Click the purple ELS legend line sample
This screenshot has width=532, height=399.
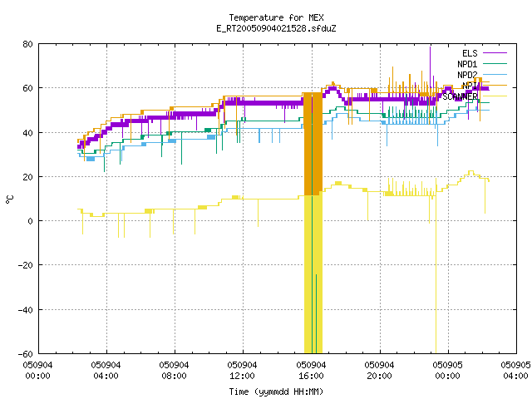point(495,53)
